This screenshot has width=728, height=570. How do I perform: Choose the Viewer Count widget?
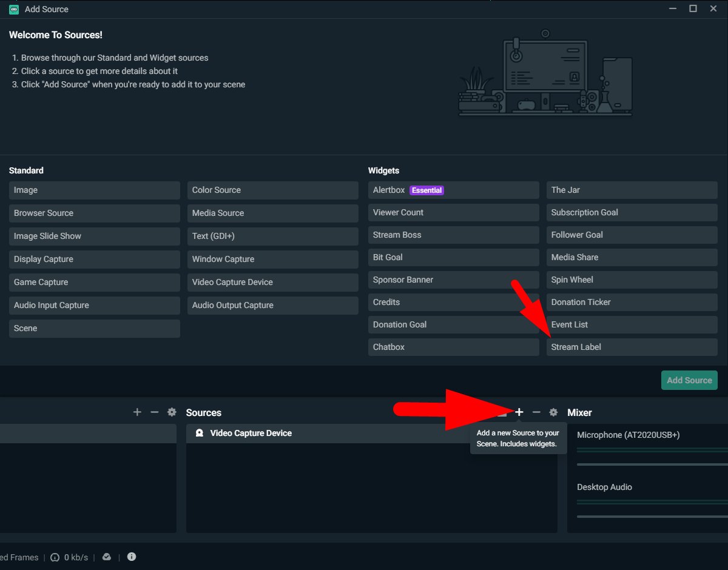click(454, 212)
